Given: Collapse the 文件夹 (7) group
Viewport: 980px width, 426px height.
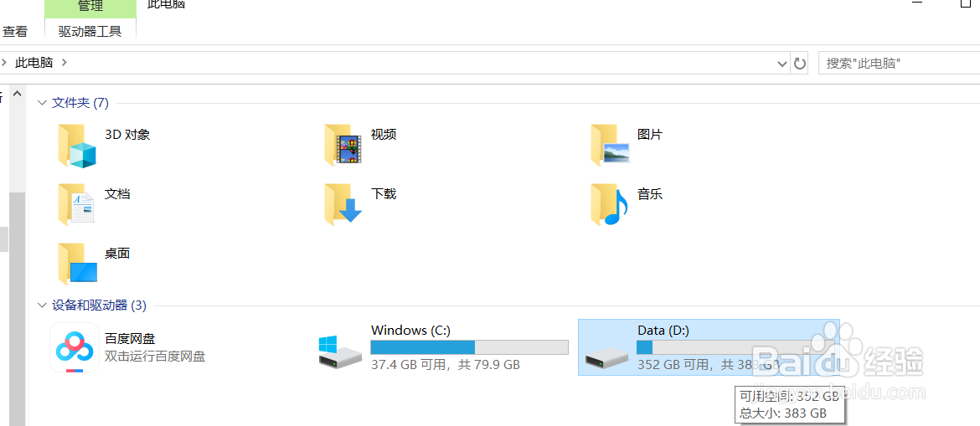Looking at the screenshot, I should pos(42,103).
